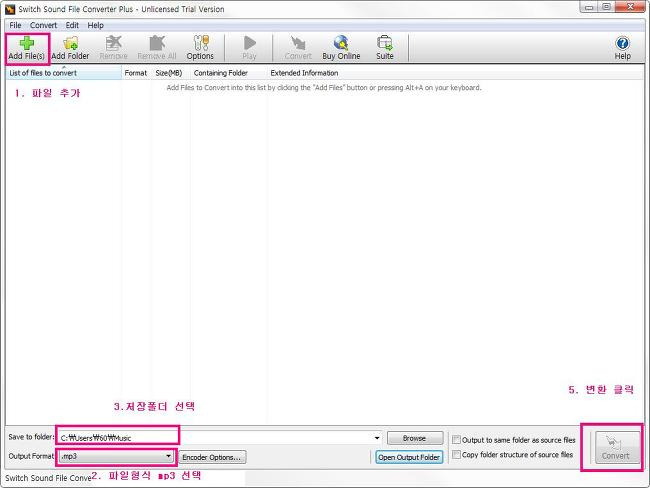The width and height of the screenshot is (650, 488).
Task: Click the Browse button
Action: tap(415, 438)
